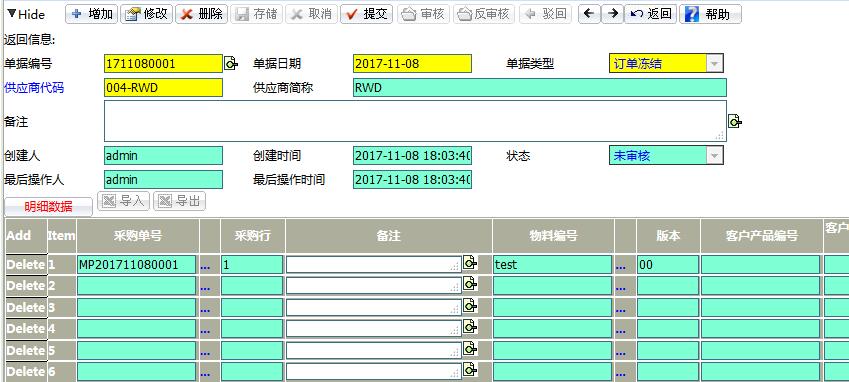
Task: Click the 供应商代码 link label
Action: pos(34,88)
